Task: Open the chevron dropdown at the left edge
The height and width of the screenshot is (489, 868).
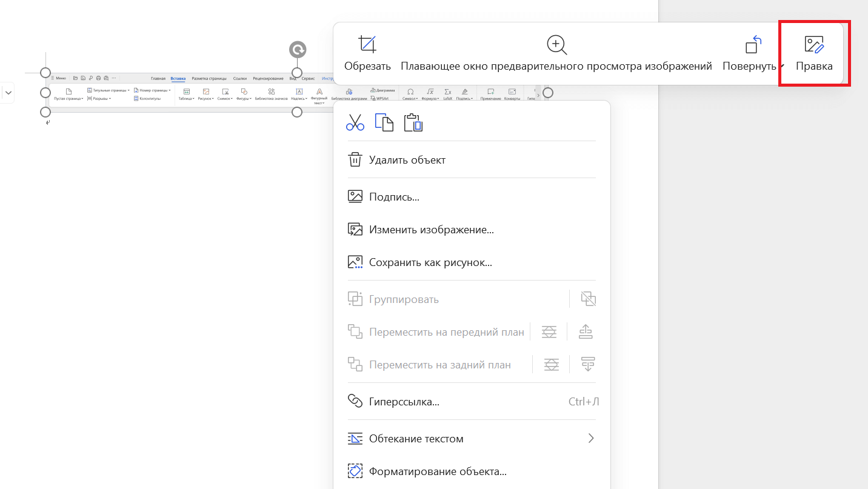Action: coord(8,93)
